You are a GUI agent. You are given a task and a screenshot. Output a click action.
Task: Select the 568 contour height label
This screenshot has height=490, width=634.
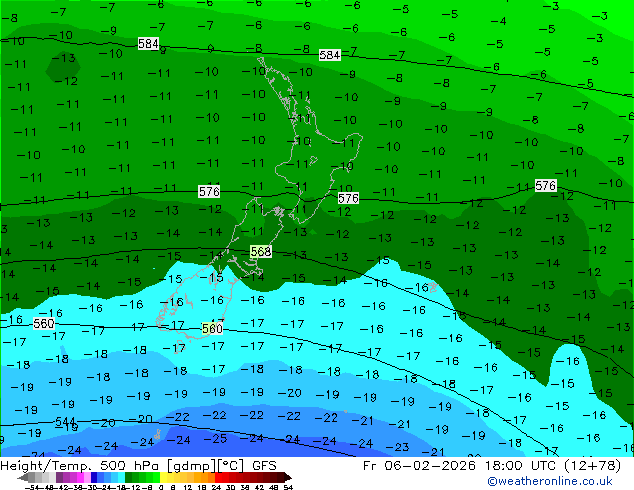coord(260,251)
